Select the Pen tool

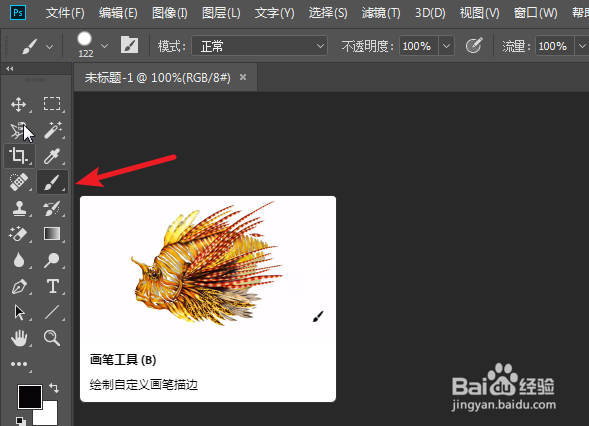[19, 286]
